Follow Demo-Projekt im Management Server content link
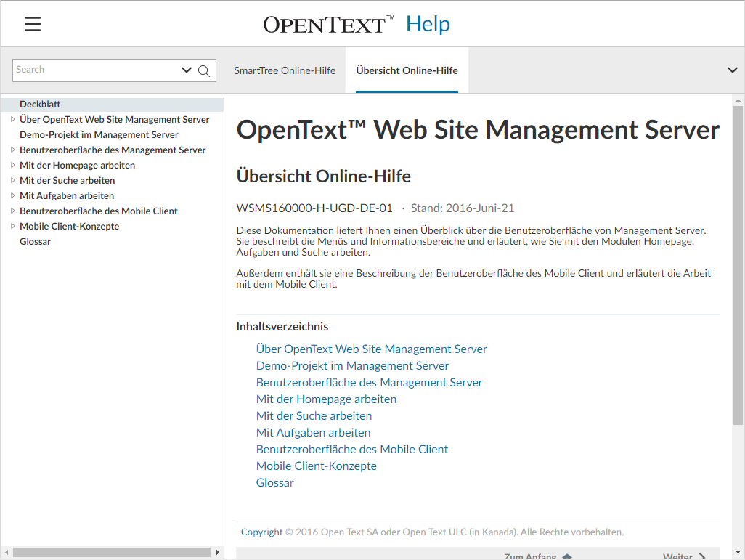This screenshot has width=745, height=560. coord(353,365)
